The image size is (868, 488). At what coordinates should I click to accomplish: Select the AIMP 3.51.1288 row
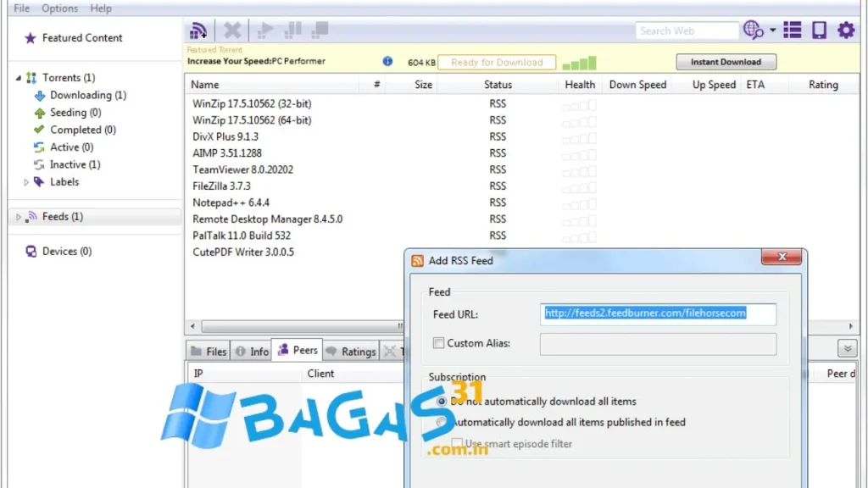(522, 153)
